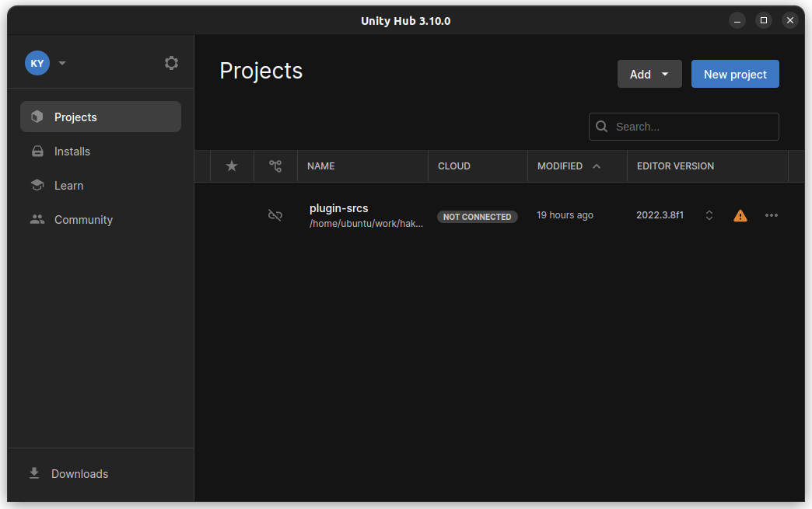Open Preferences gear icon

171,63
